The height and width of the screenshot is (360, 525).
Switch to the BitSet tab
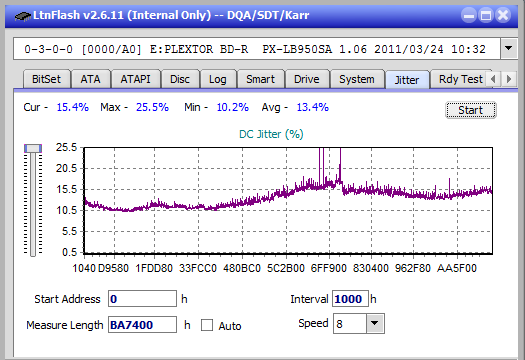coord(46,79)
